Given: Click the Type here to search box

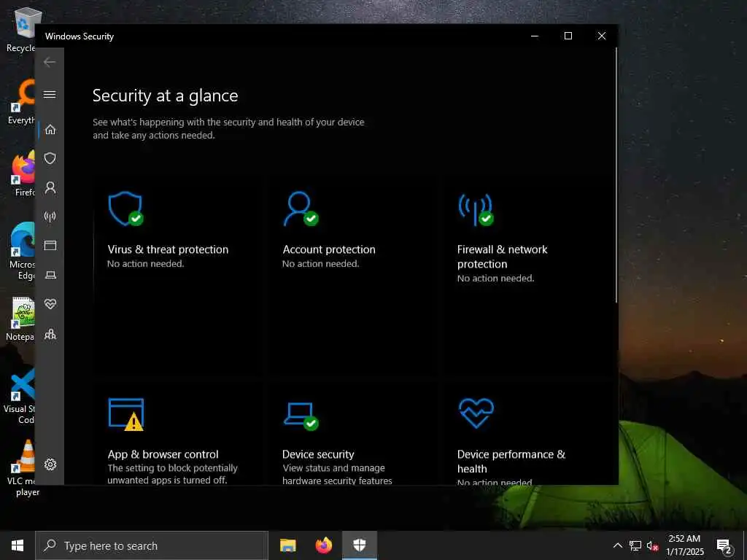Looking at the screenshot, I should pos(152,545).
